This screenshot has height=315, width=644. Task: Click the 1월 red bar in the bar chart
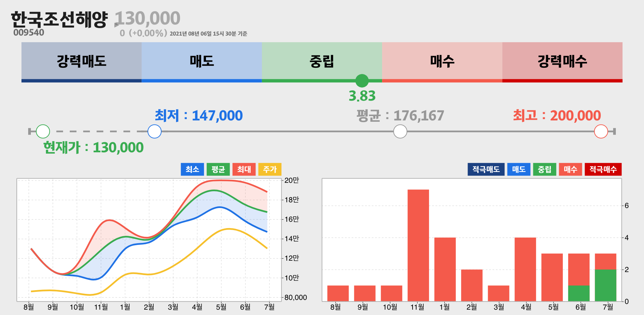pyautogui.click(x=445, y=269)
